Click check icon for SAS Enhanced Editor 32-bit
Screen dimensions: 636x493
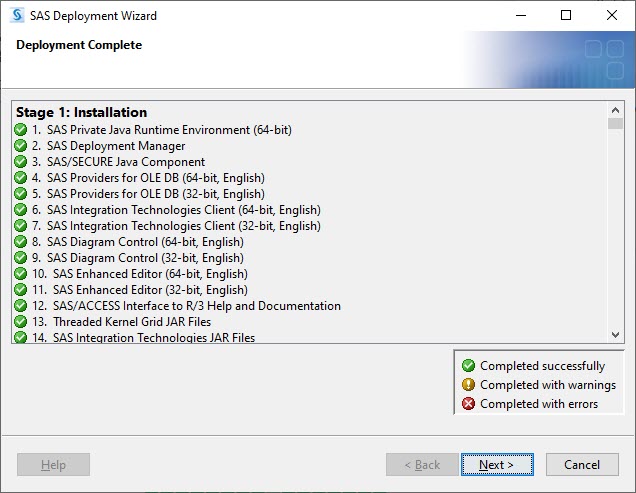point(20,290)
